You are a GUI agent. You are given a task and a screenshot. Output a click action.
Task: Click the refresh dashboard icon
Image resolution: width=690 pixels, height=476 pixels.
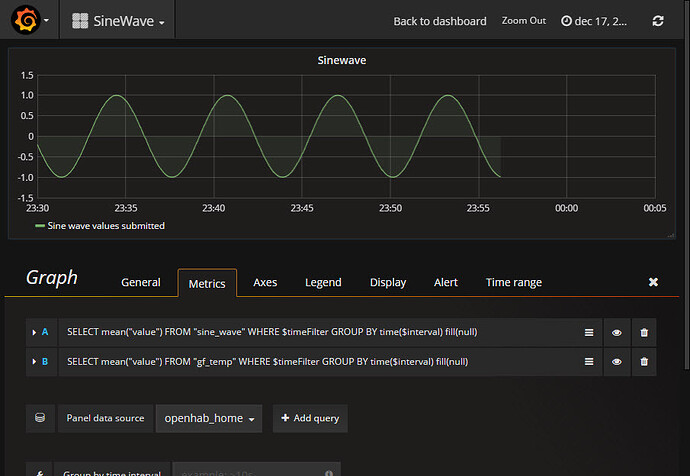click(657, 21)
